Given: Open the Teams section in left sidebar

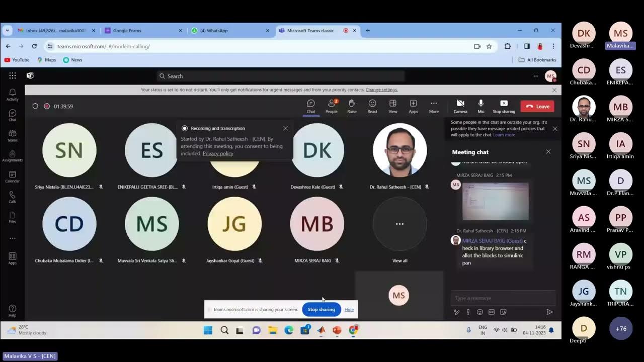Looking at the screenshot, I should pyautogui.click(x=13, y=136).
